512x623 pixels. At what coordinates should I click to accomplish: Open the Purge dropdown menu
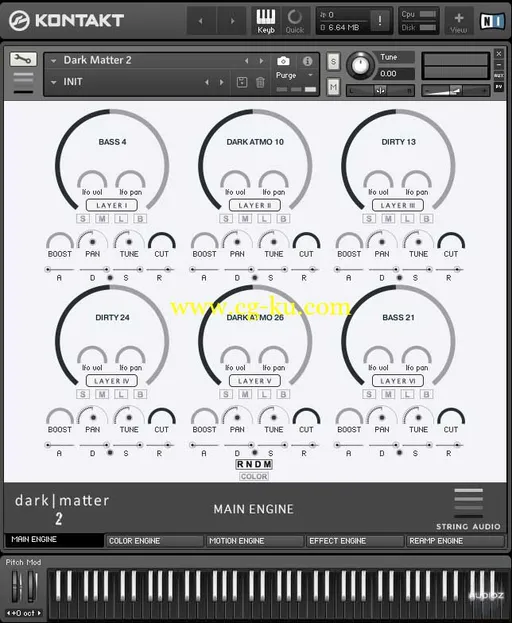[310, 75]
